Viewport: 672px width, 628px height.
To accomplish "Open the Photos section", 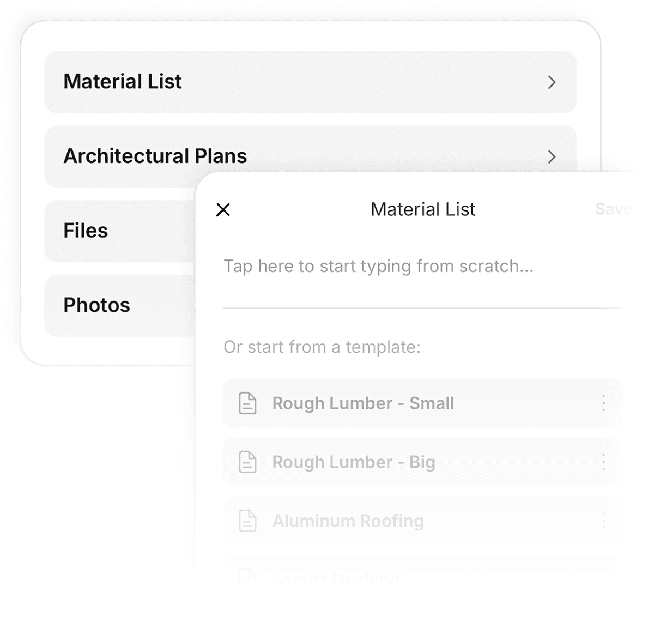I will click(x=97, y=305).
